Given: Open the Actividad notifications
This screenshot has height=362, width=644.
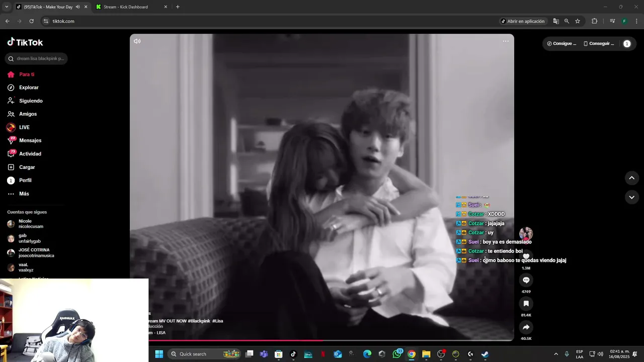Looking at the screenshot, I should (24, 154).
